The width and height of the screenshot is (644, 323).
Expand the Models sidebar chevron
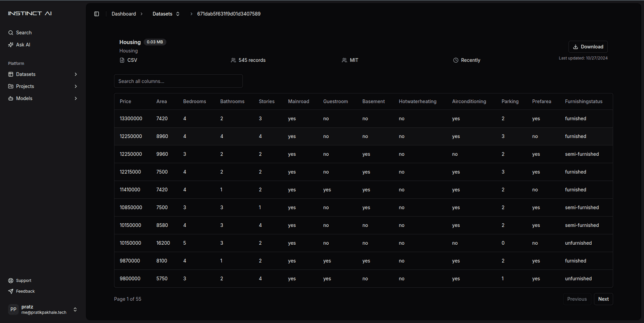(76, 98)
